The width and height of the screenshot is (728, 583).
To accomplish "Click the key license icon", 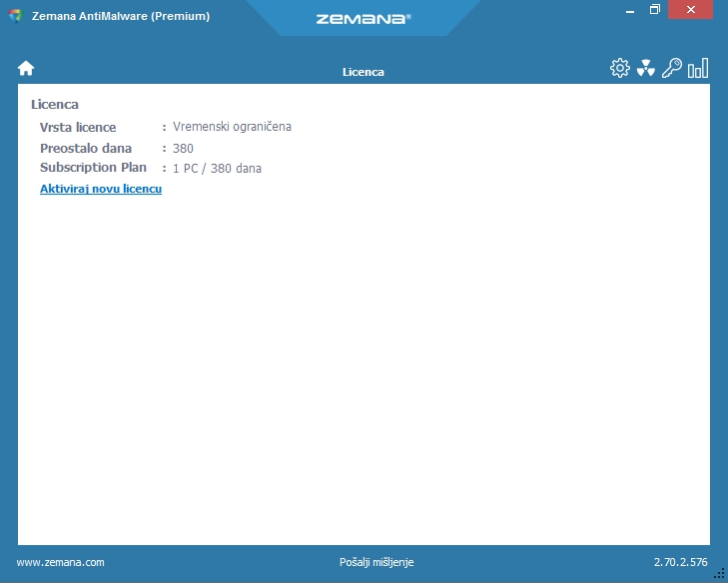I will (x=672, y=68).
